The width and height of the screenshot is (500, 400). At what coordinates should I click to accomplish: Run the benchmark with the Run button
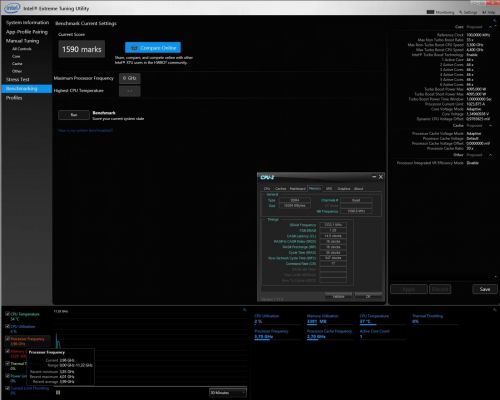[x=74, y=115]
